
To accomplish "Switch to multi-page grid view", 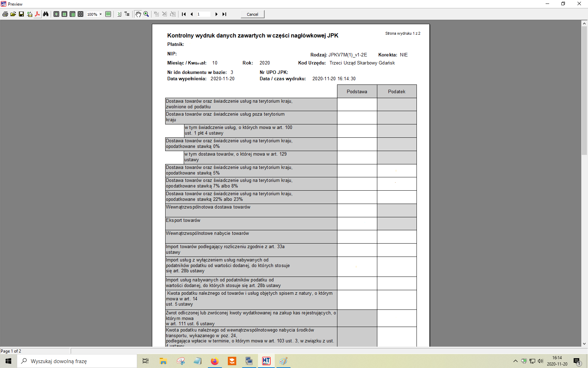I will pyautogui.click(x=80, y=14).
